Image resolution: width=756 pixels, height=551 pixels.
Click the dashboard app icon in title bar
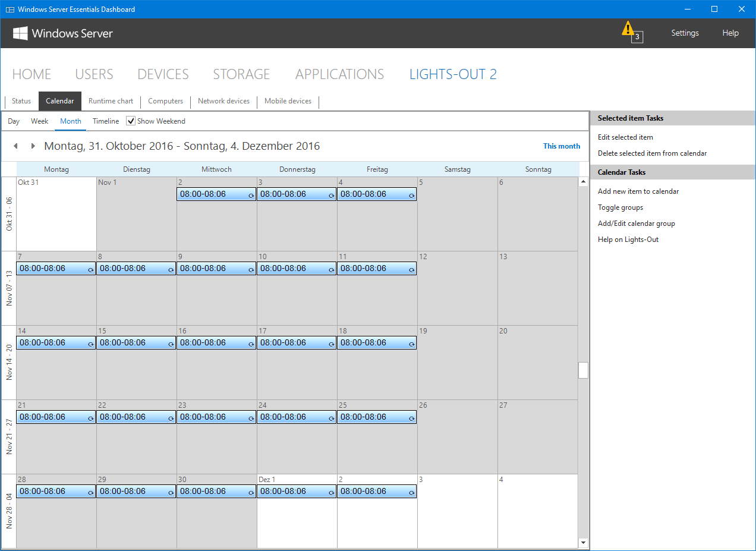(10, 9)
